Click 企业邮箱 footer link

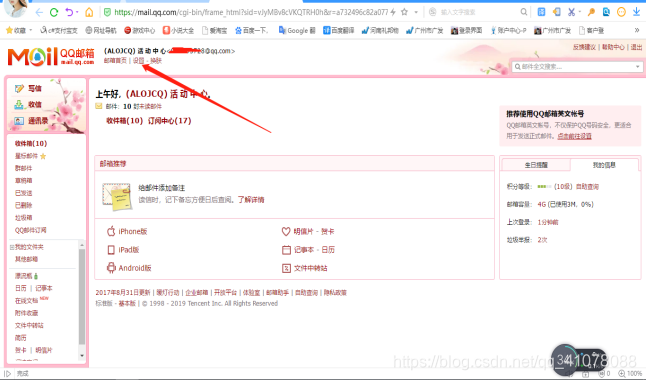click(x=197, y=293)
